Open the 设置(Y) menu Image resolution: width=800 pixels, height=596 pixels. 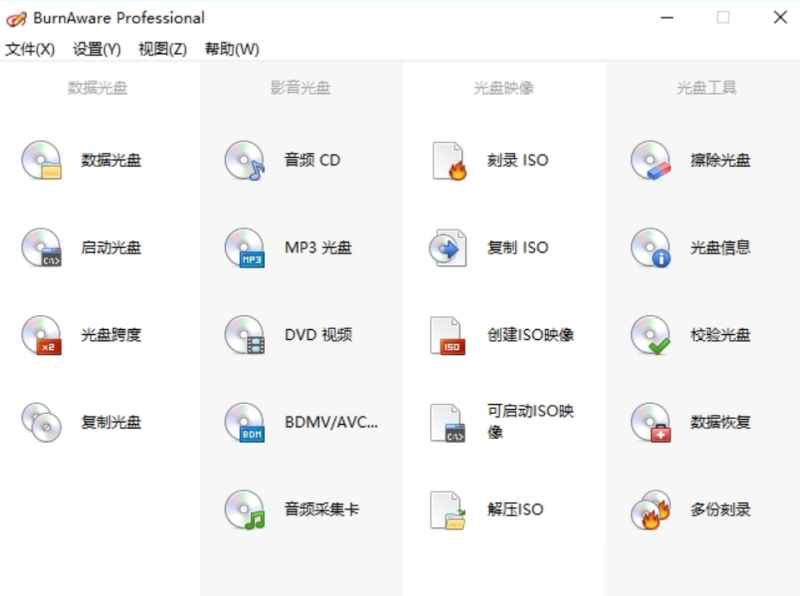click(96, 49)
